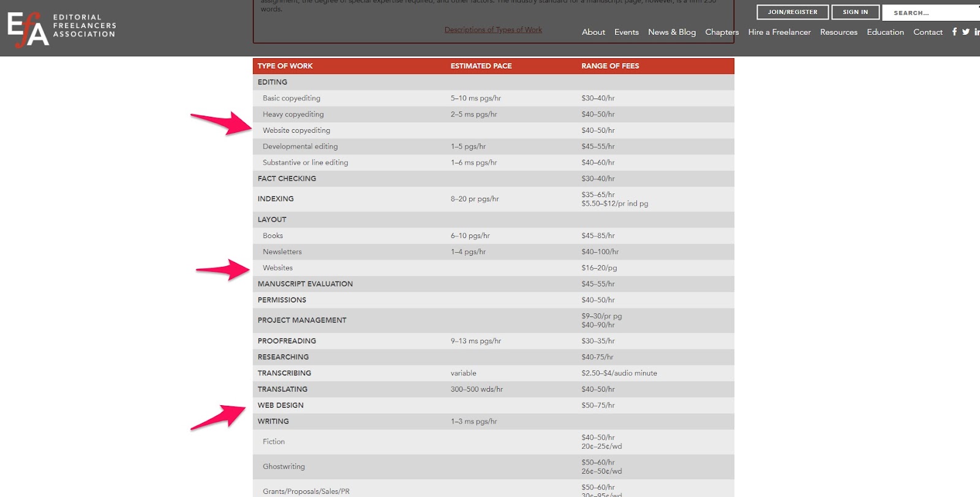Open the Hire a Freelancer menu

pyautogui.click(x=779, y=32)
